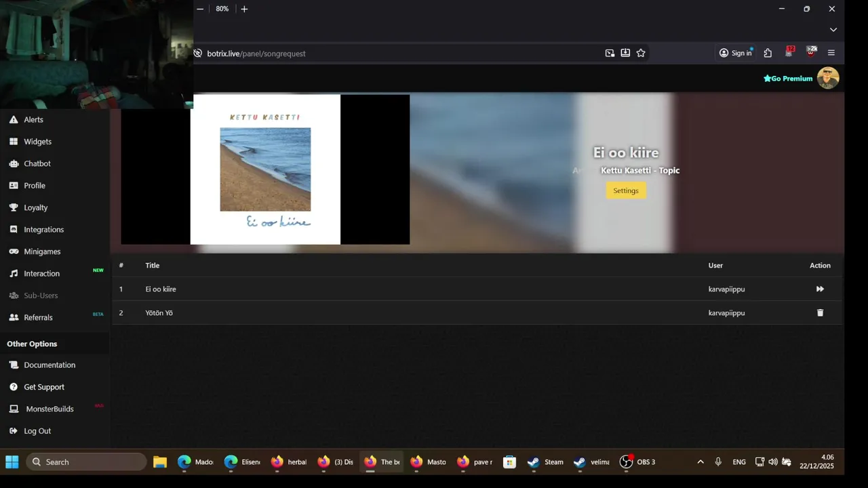The height and width of the screenshot is (488, 868).
Task: Zoom out with the minus button
Action: [x=200, y=9]
